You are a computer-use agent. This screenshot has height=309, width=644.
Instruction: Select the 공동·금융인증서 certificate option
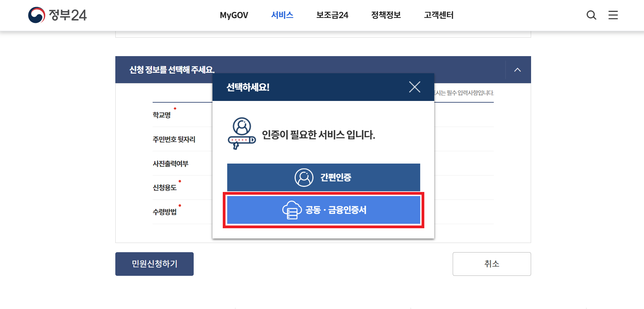click(323, 210)
